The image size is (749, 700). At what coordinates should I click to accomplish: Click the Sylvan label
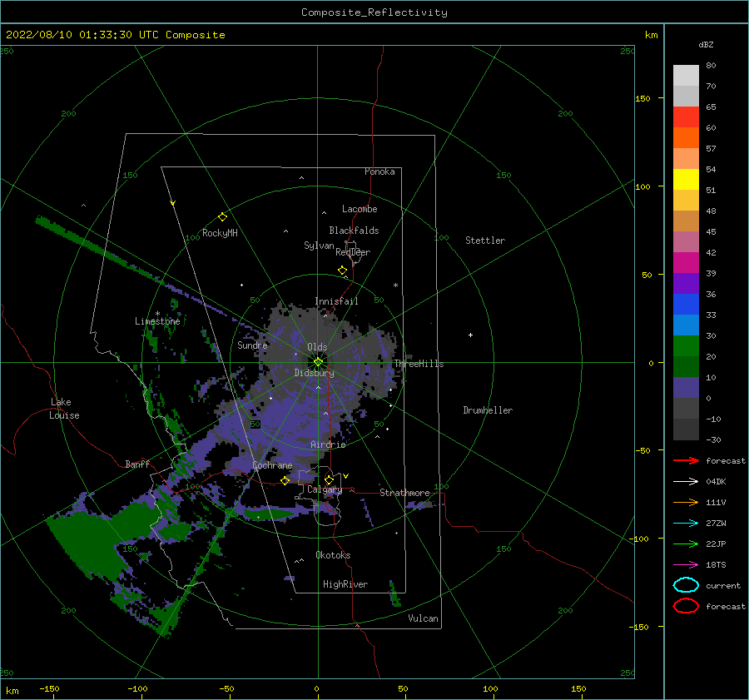319,246
